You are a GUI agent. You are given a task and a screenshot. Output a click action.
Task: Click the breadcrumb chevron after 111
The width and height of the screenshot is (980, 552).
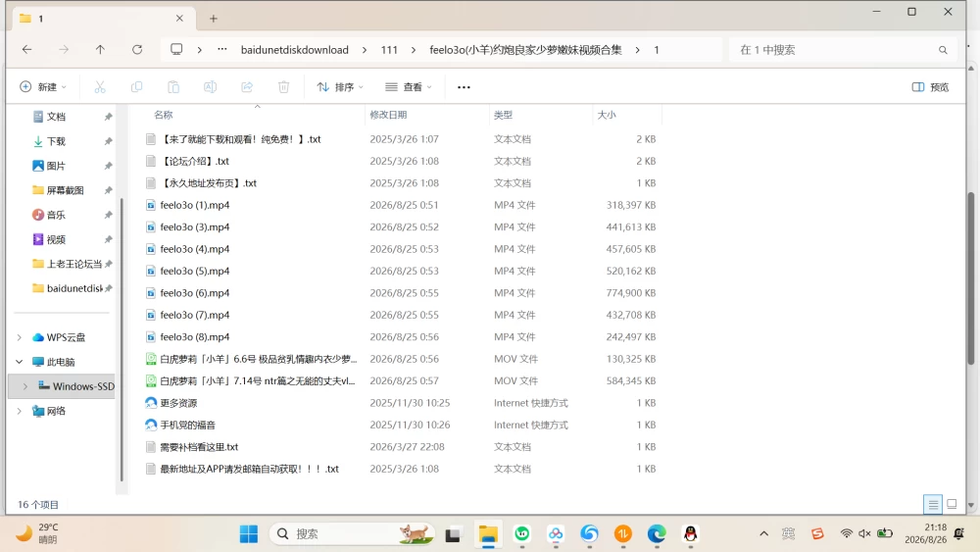(x=414, y=50)
